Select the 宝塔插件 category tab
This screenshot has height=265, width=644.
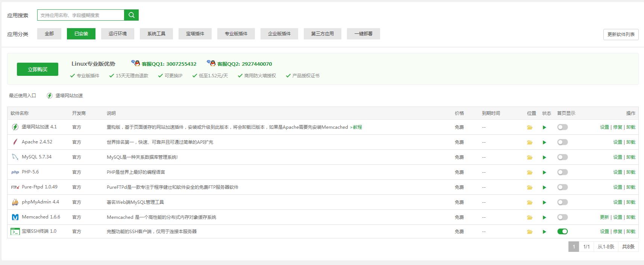coord(195,34)
